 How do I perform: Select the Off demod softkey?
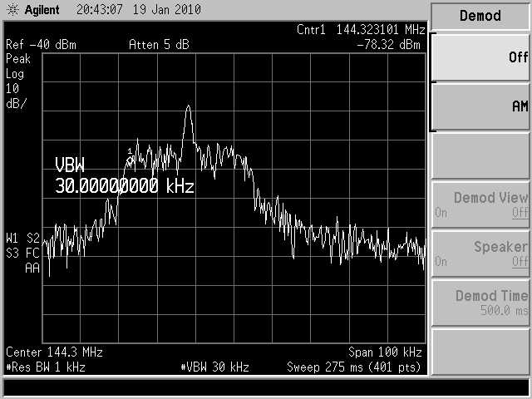(480, 57)
